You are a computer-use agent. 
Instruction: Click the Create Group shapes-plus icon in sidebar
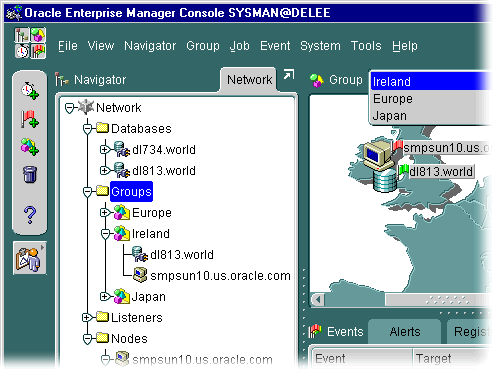[x=30, y=147]
